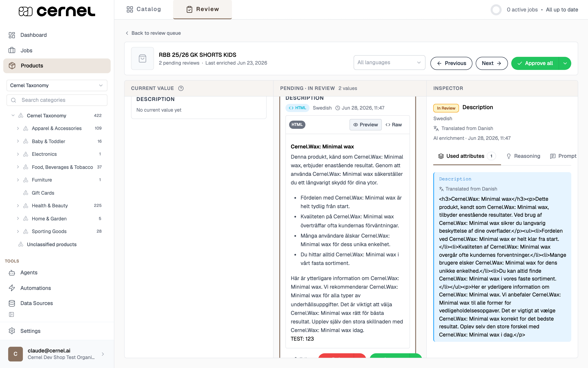Viewport: 588px width, 368px height.
Task: Expand Baby & Toddler category
Action: point(18,141)
